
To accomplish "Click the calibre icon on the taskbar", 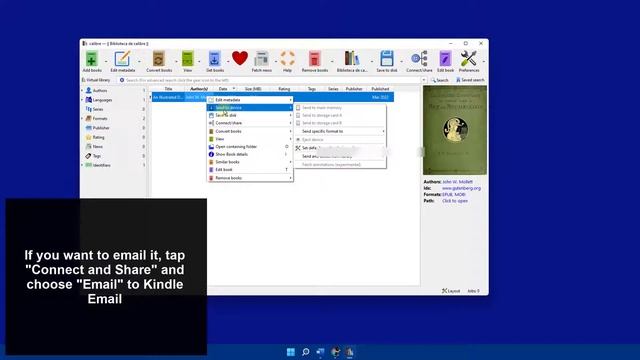I will point(350,352).
